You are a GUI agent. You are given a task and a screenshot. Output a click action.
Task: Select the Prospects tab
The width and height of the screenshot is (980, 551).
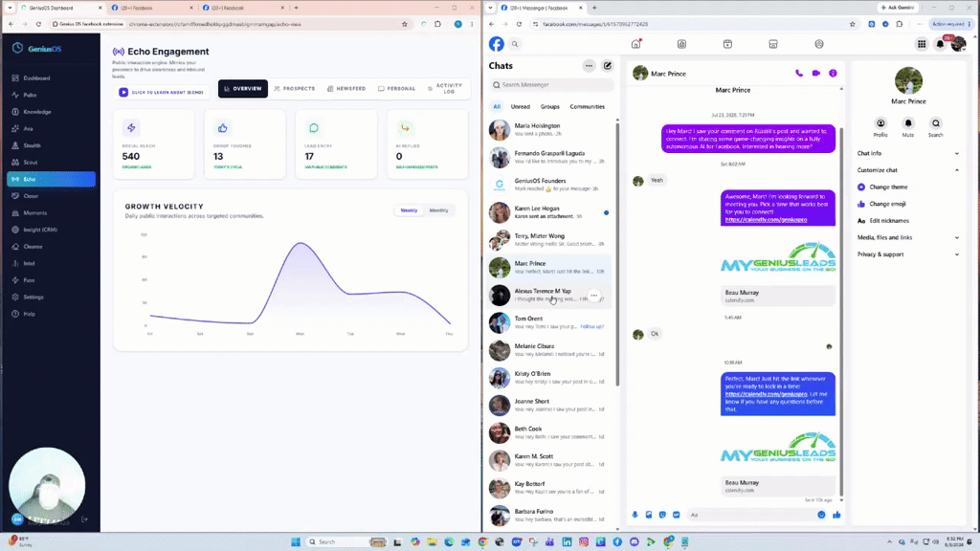pyautogui.click(x=295, y=89)
